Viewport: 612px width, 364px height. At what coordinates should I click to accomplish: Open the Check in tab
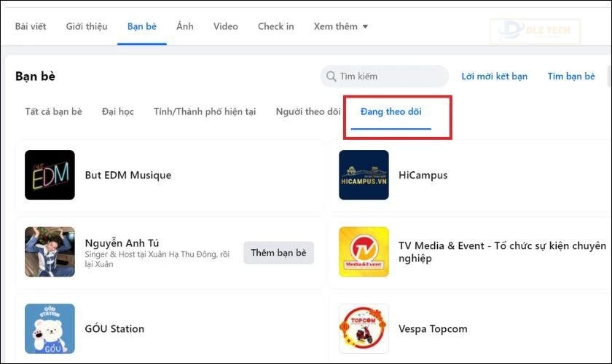pyautogui.click(x=275, y=26)
